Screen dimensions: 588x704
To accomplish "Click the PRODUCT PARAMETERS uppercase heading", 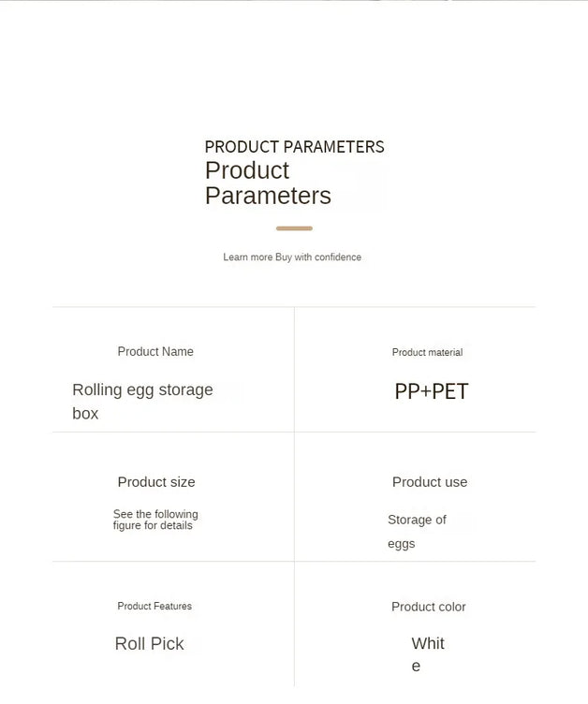I will pyautogui.click(x=294, y=147).
